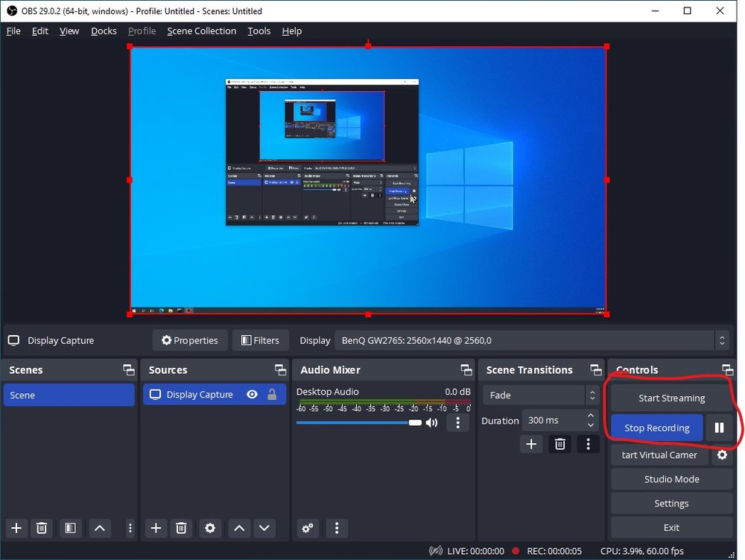Start the Virtual Camera
745x560 pixels.
click(x=659, y=455)
